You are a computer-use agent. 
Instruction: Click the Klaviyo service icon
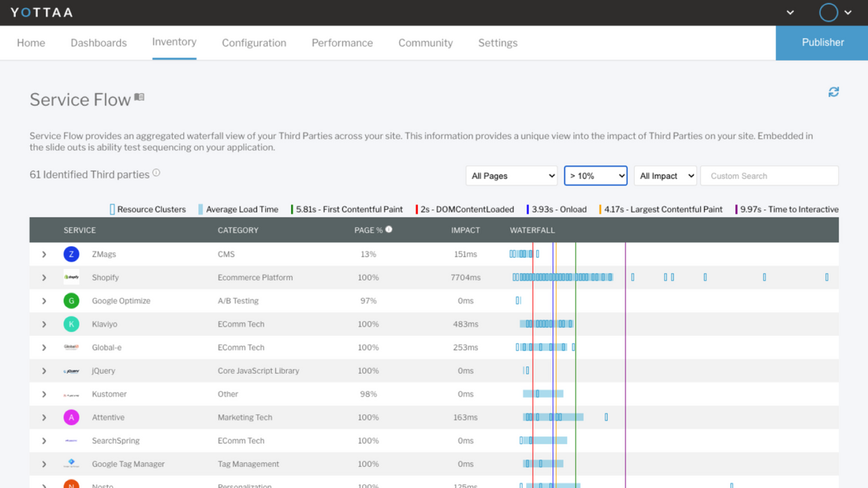[71, 324]
